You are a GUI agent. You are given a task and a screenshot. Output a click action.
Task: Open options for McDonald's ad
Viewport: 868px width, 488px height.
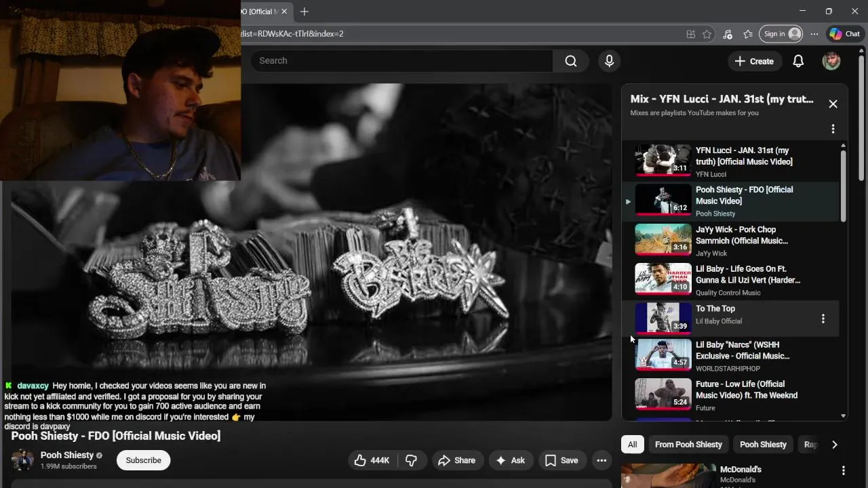(x=844, y=470)
